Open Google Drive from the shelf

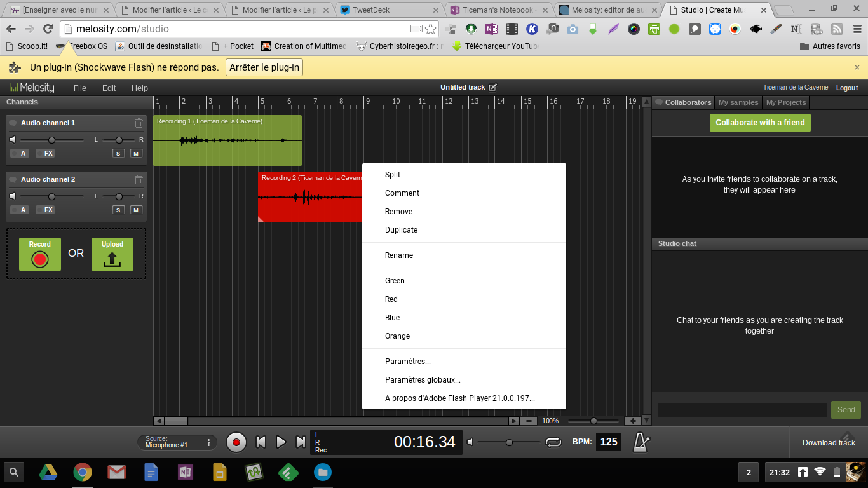[x=48, y=473]
